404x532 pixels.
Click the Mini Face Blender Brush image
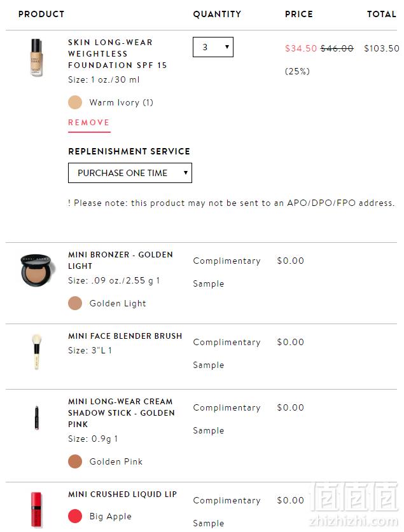(x=36, y=351)
